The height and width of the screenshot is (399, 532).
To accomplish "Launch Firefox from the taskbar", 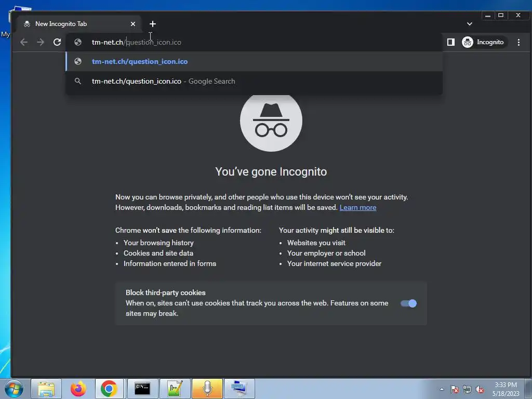I will [x=78, y=389].
